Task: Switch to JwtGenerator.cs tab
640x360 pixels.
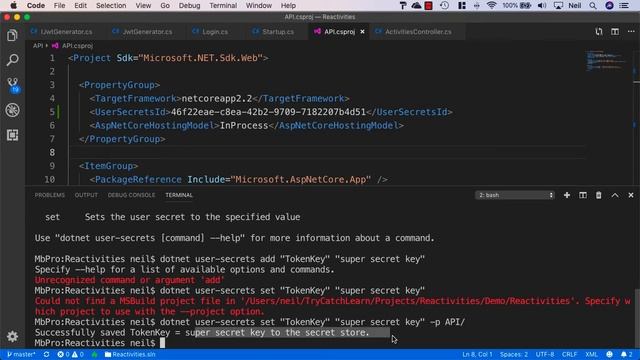Action: [142, 31]
